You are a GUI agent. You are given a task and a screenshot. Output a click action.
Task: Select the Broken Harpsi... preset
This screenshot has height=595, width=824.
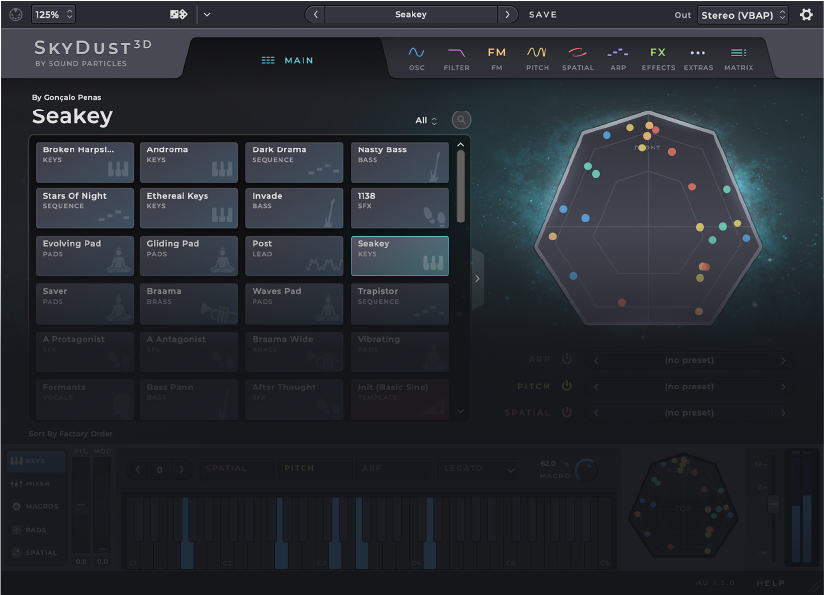85,162
